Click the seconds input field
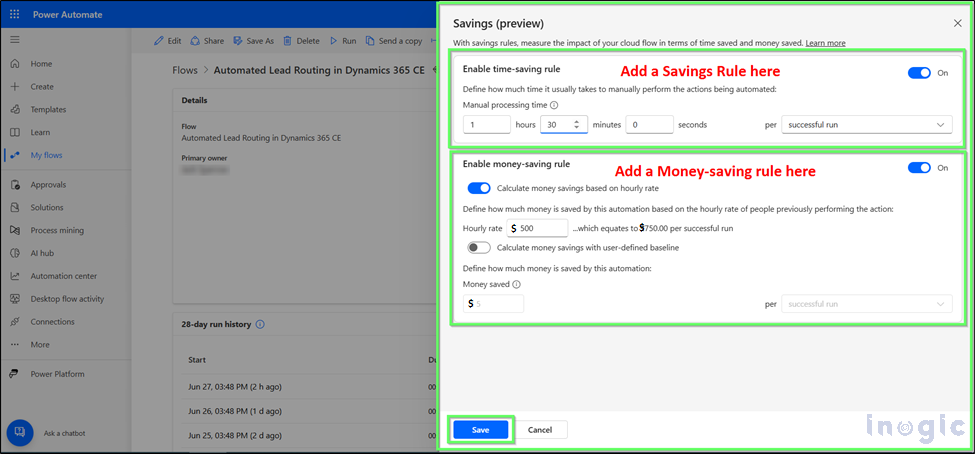Viewport: 975px width, 454px height. tap(650, 125)
